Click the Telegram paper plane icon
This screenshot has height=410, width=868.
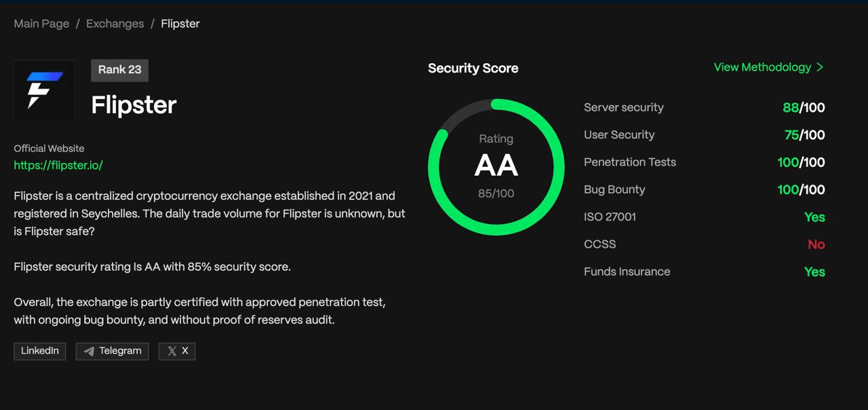pyautogui.click(x=89, y=352)
